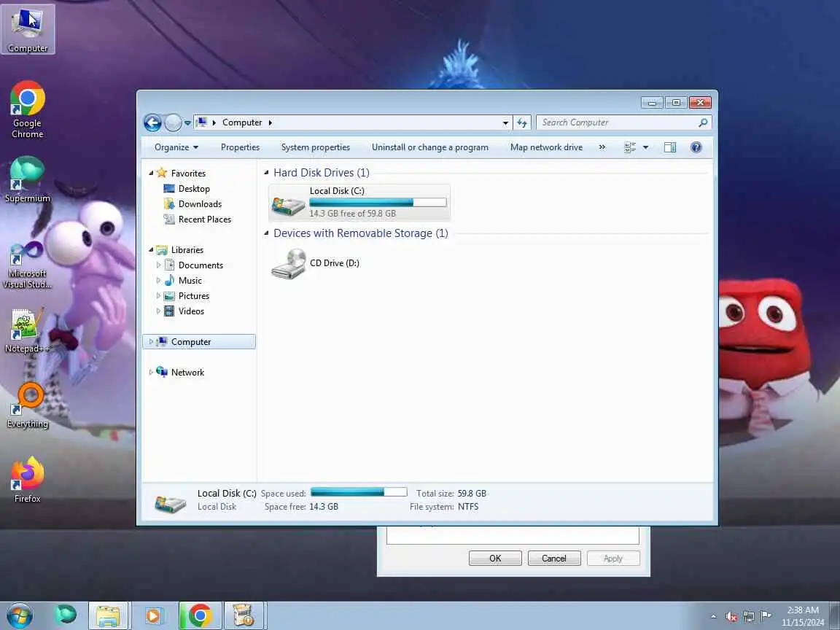Open the address bar history dropdown

(x=505, y=122)
